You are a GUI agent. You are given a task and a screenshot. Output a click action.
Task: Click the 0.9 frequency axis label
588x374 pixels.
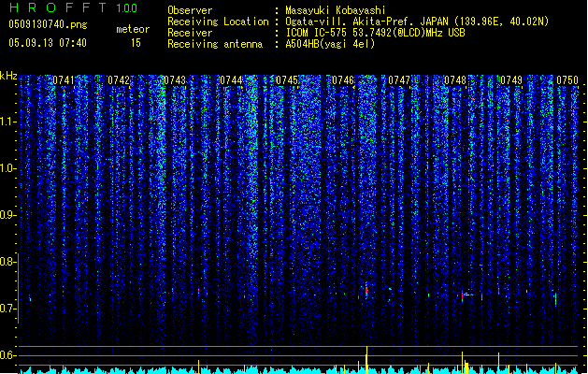pos(7,215)
